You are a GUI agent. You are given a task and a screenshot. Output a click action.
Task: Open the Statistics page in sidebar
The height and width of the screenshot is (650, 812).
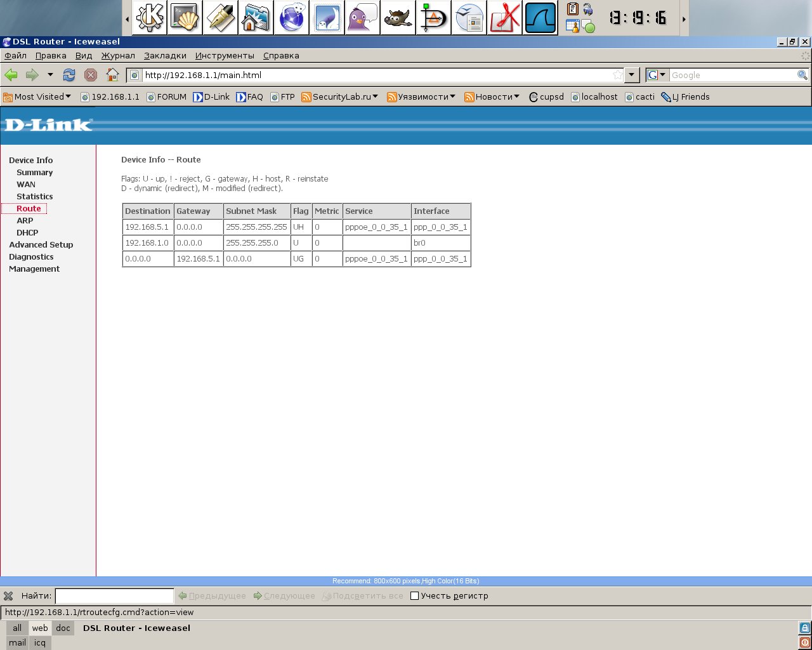35,197
